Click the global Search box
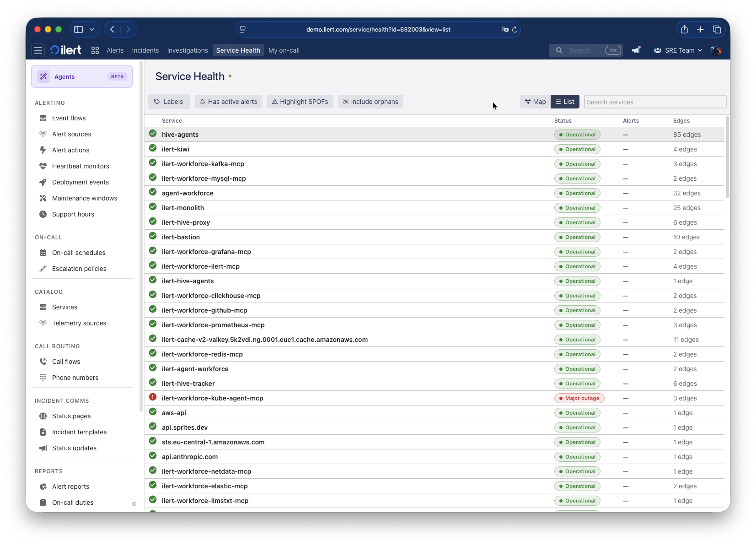 click(x=586, y=50)
